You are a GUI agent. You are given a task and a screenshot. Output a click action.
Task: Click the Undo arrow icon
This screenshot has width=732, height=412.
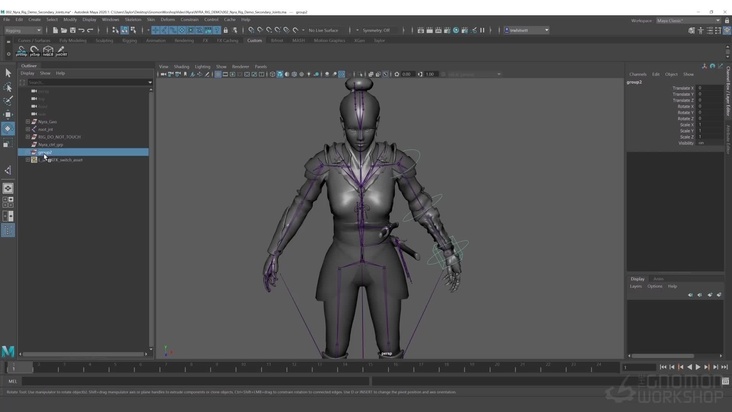click(81, 30)
